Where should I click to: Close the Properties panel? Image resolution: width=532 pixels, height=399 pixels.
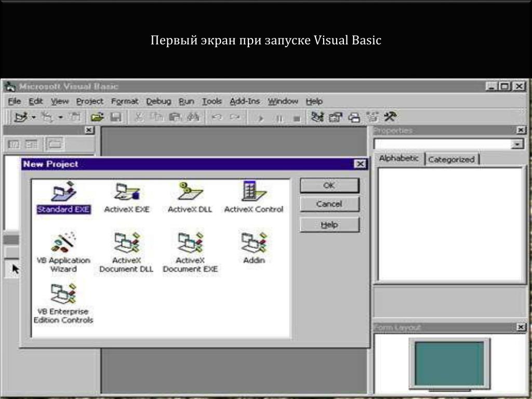521,130
